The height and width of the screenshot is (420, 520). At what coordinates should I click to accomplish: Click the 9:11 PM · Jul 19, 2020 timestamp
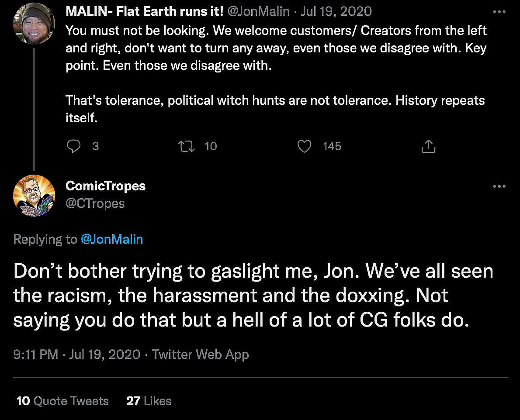(x=77, y=354)
